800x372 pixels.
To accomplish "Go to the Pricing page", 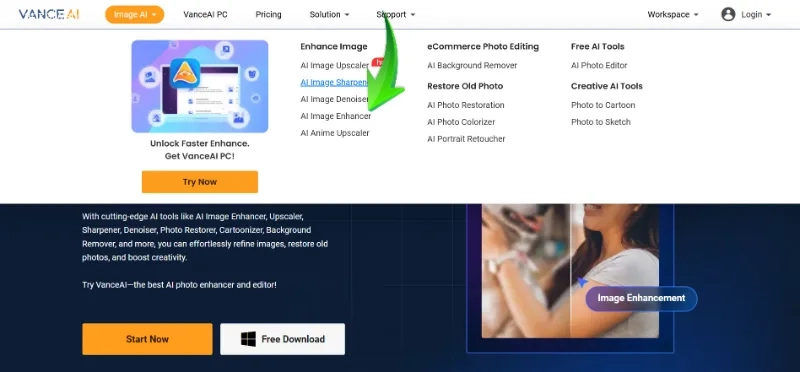I will pyautogui.click(x=268, y=14).
